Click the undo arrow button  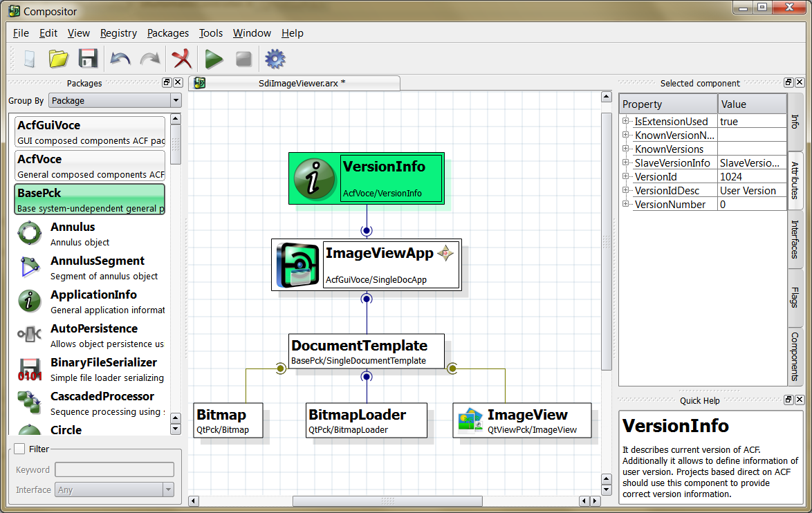tap(119, 59)
